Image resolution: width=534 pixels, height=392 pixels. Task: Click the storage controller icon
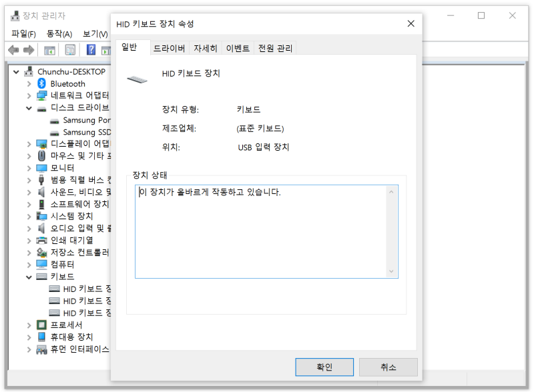pos(41,253)
